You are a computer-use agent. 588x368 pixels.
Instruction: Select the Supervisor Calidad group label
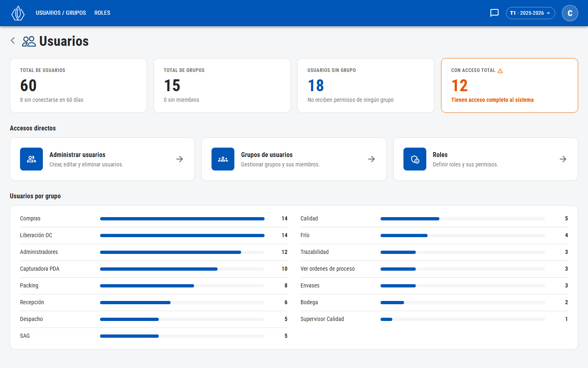(322, 319)
